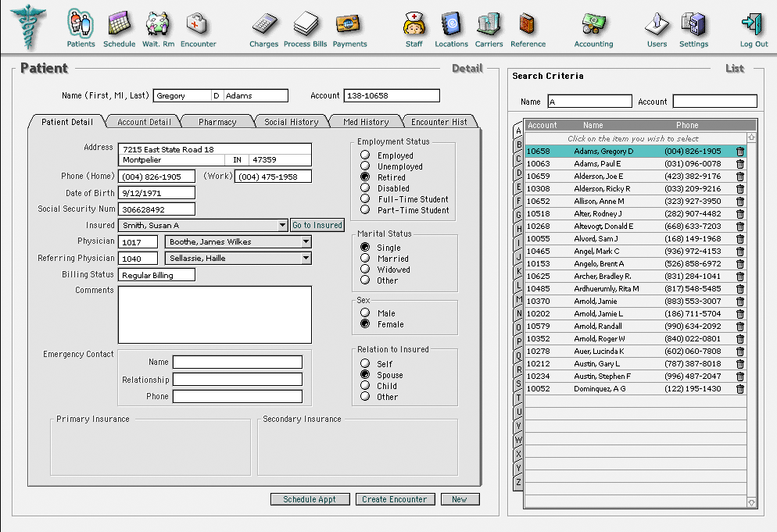Image resolution: width=777 pixels, height=532 pixels.
Task: Delete Dominquez, A G via trash icon
Action: tap(739, 389)
